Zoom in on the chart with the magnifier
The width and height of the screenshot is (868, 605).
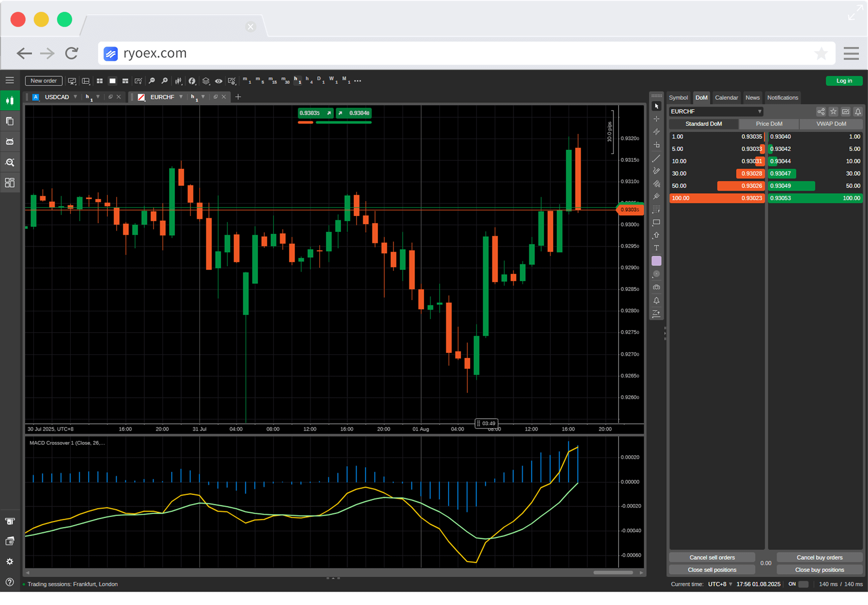tap(164, 81)
